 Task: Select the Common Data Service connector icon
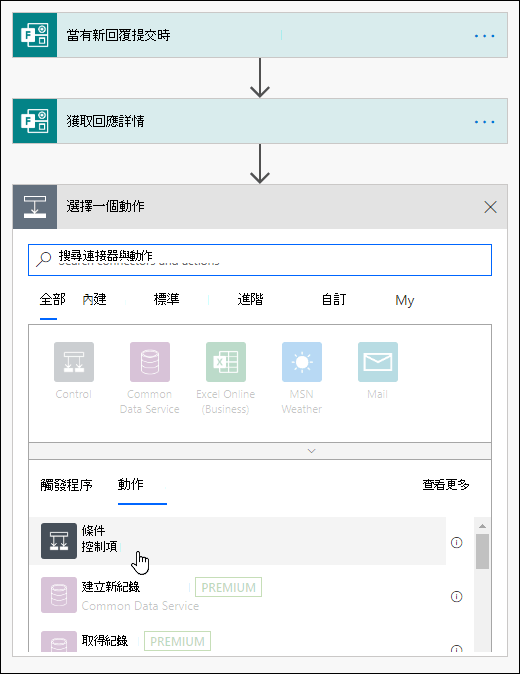(x=150, y=362)
